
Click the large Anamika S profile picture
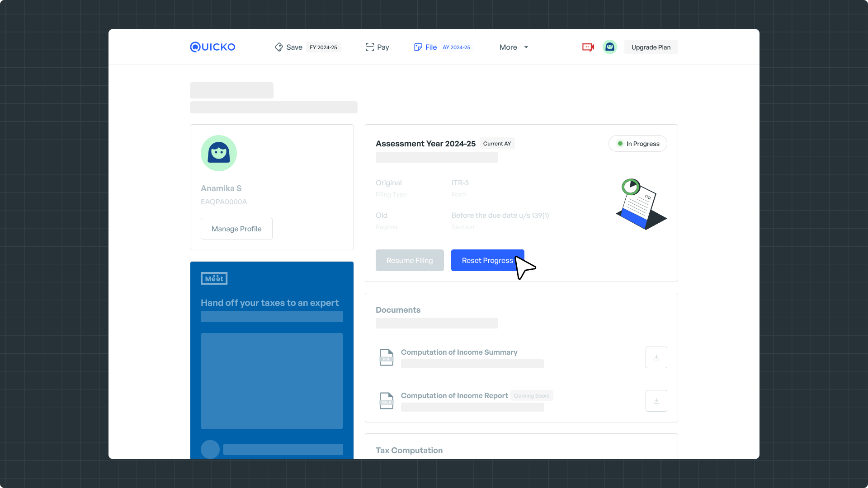219,153
